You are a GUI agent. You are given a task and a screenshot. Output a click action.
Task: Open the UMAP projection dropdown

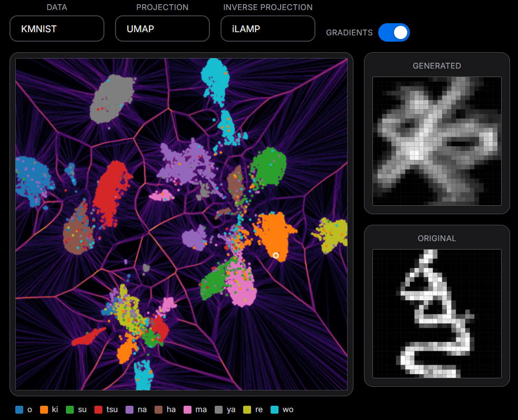[162, 28]
